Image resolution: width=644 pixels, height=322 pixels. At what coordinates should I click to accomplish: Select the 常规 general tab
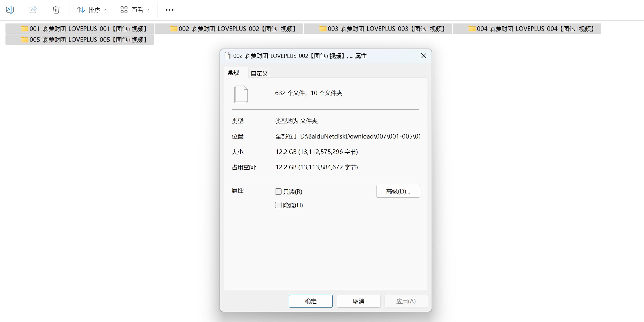(233, 73)
